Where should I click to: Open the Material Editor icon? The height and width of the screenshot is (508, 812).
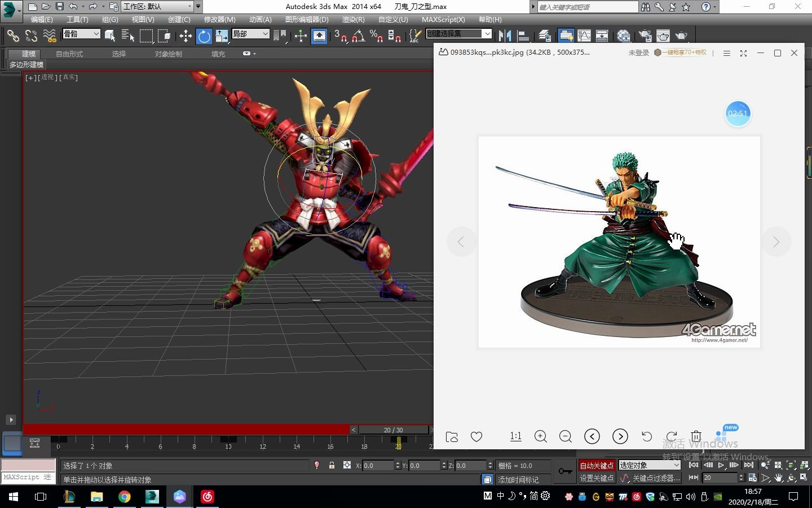pyautogui.click(x=623, y=36)
